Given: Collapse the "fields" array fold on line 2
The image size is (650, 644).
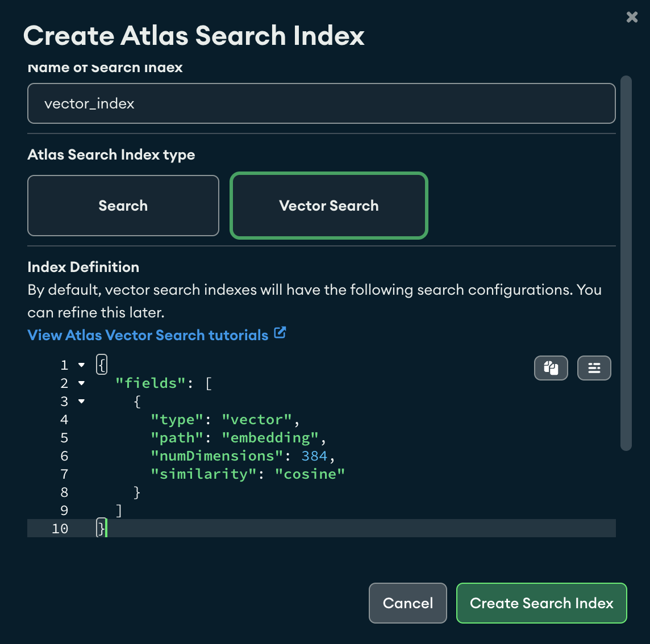Looking at the screenshot, I should coord(82,383).
